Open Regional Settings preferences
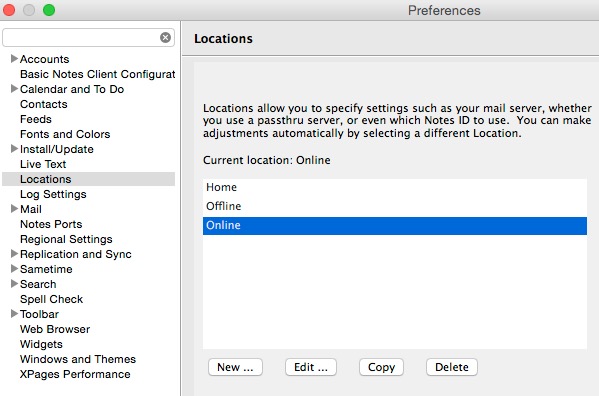Image resolution: width=599 pixels, height=396 pixels. (66, 239)
